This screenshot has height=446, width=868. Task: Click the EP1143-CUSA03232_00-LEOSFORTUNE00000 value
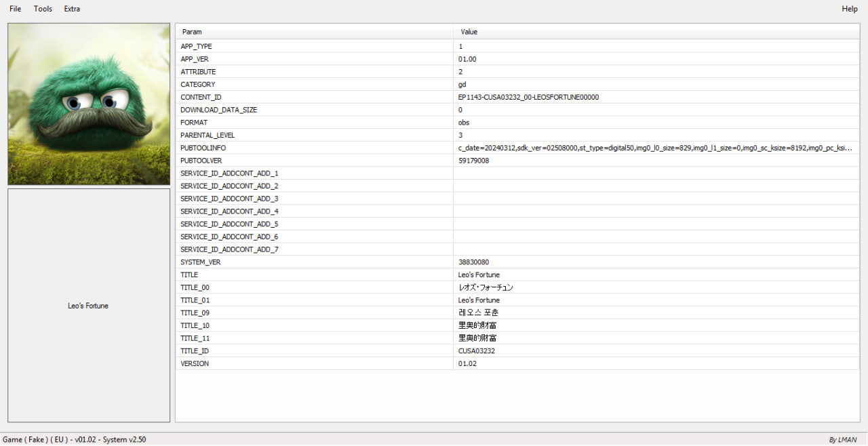tap(528, 97)
